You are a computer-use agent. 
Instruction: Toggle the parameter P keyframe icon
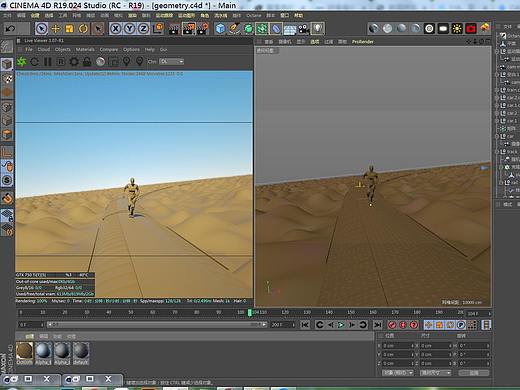(x=461, y=325)
